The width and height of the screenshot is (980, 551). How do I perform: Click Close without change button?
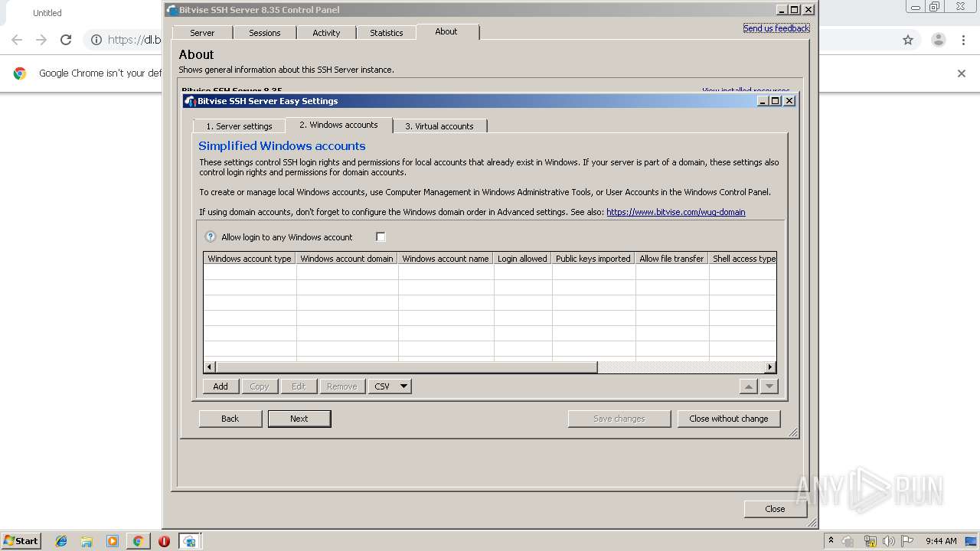click(x=729, y=419)
